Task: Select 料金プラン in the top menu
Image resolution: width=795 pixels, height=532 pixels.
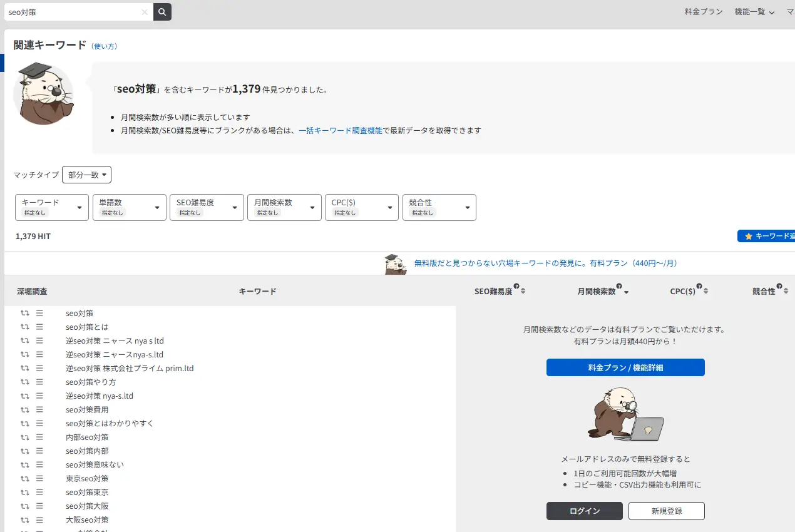Action: point(702,11)
